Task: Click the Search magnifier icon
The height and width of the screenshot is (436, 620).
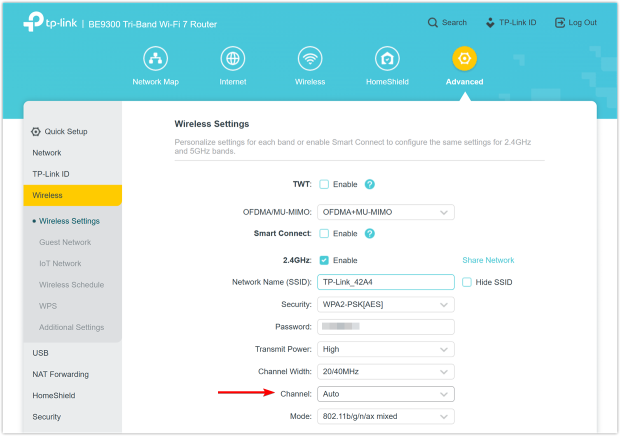Action: pyautogui.click(x=433, y=23)
